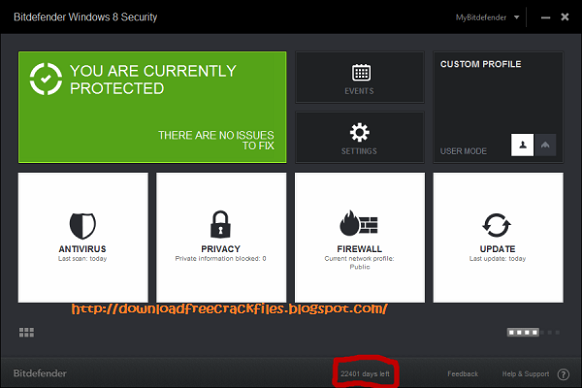Expand the MyBitdefender dropdown arrow
Viewport: 582px width, 388px height.
click(x=516, y=17)
